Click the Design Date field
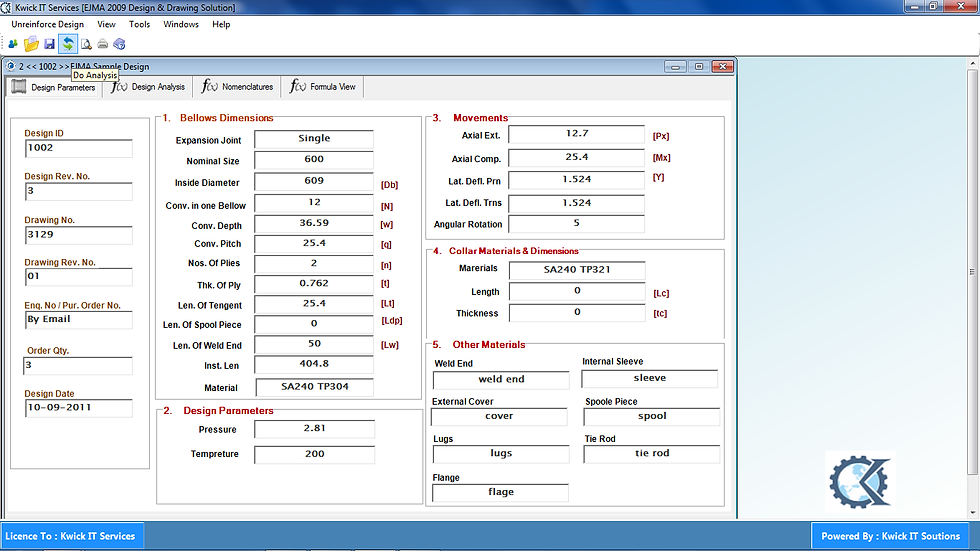 [x=79, y=408]
